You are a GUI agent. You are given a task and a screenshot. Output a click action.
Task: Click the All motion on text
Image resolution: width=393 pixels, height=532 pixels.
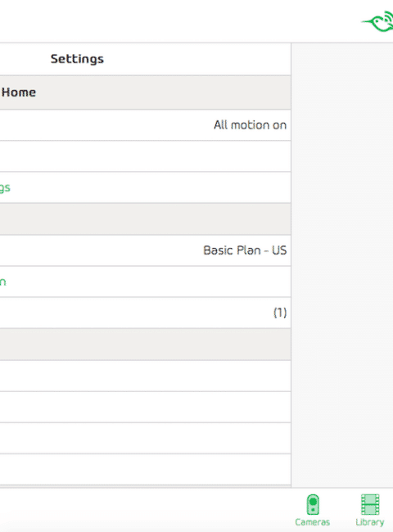(x=250, y=125)
